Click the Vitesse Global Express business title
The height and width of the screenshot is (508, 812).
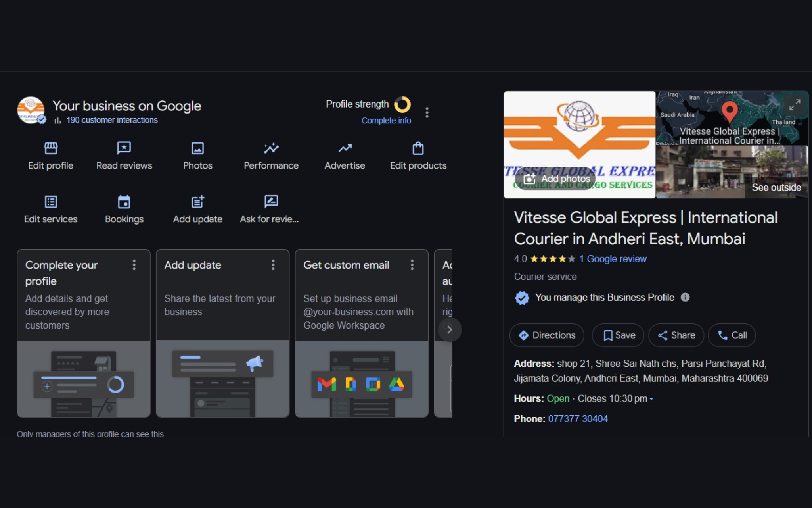point(645,228)
